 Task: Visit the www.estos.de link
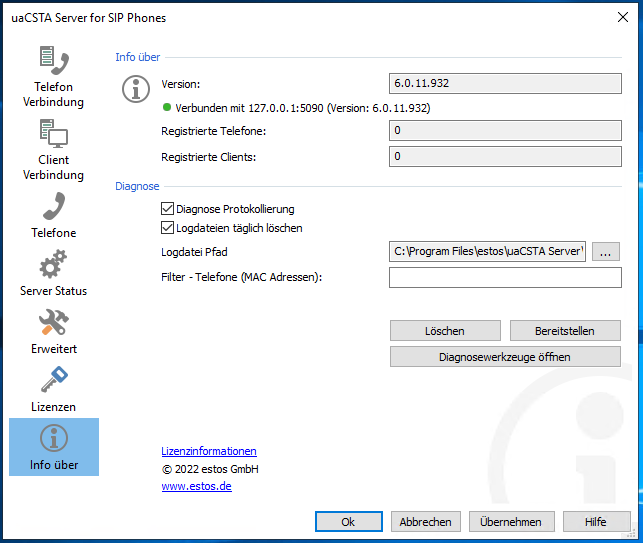pyautogui.click(x=196, y=487)
